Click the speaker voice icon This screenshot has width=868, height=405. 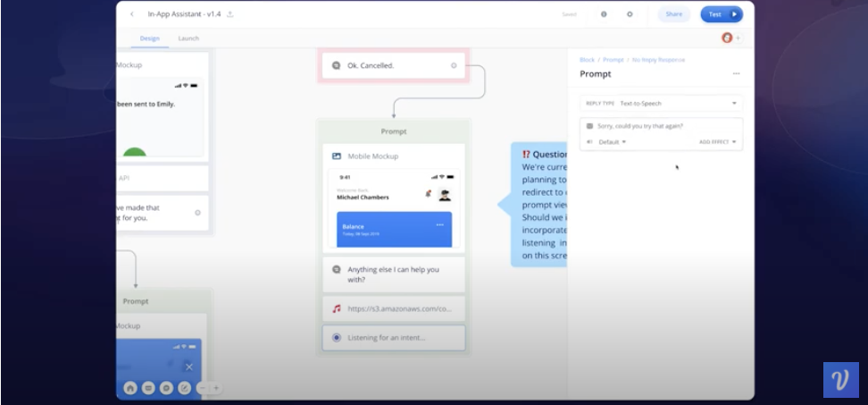(x=589, y=142)
